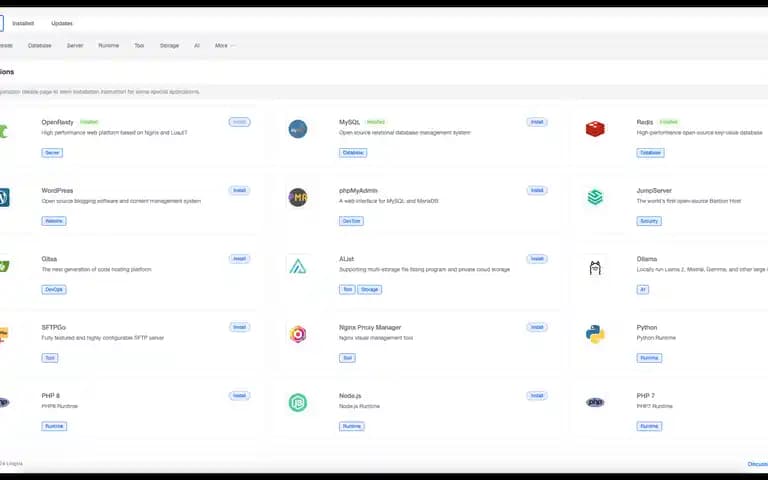Screen dimensions: 768x480
Task: Click the Tool tag under SFTPGo
Action: tap(50, 358)
